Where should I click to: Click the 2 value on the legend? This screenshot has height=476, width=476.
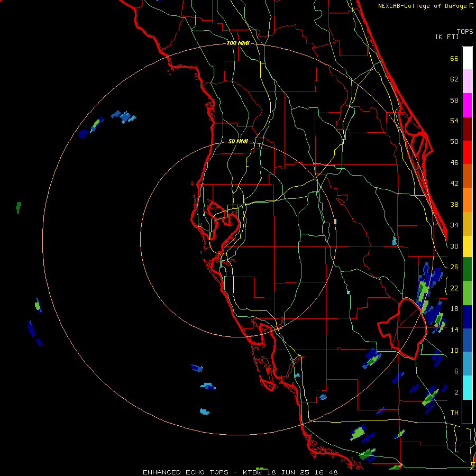(x=456, y=392)
